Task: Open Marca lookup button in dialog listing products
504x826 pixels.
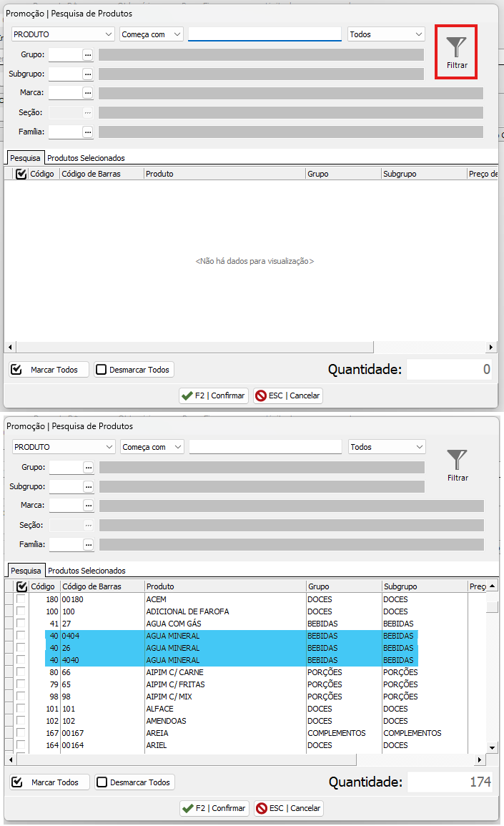Action: coord(89,506)
